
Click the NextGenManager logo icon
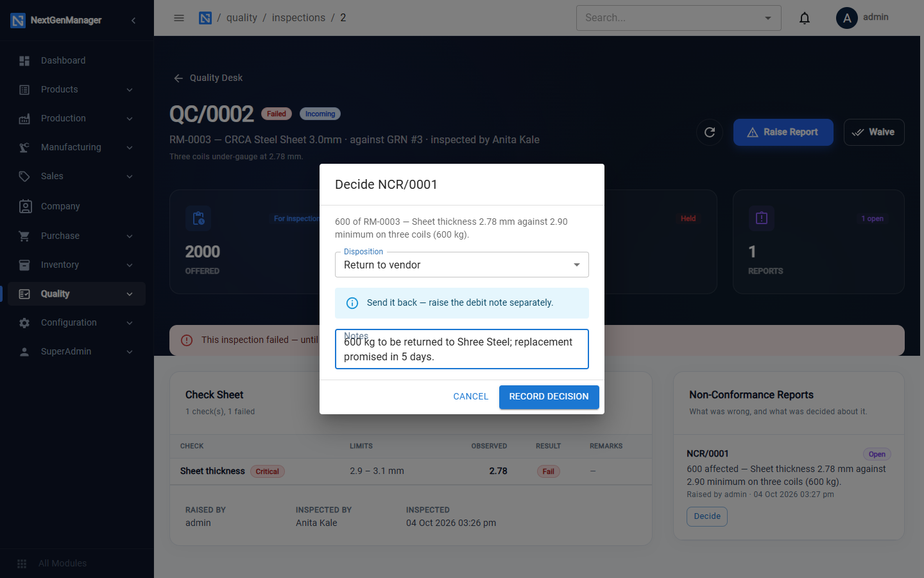point(18,21)
